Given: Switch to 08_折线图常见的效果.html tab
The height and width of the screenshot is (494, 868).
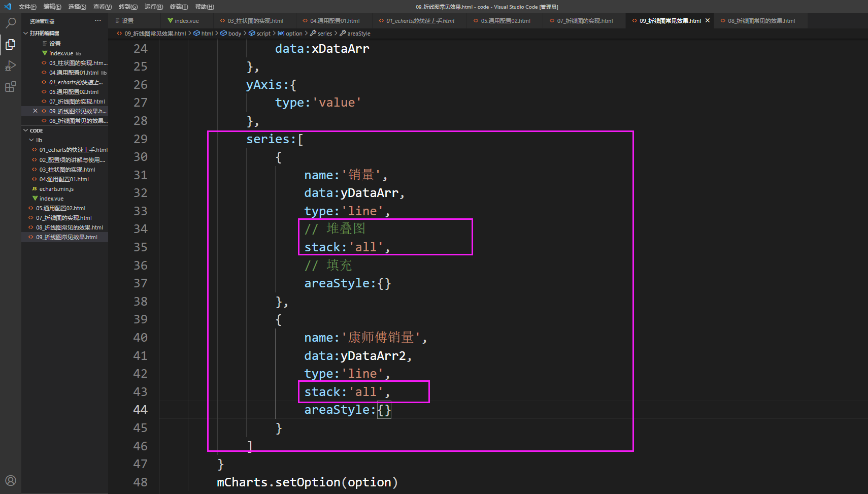Looking at the screenshot, I should pos(761,21).
